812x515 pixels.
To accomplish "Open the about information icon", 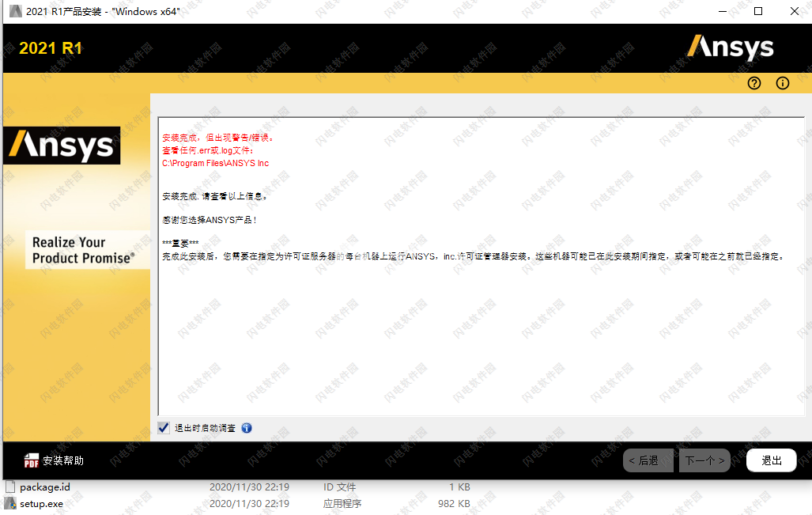I will [783, 83].
